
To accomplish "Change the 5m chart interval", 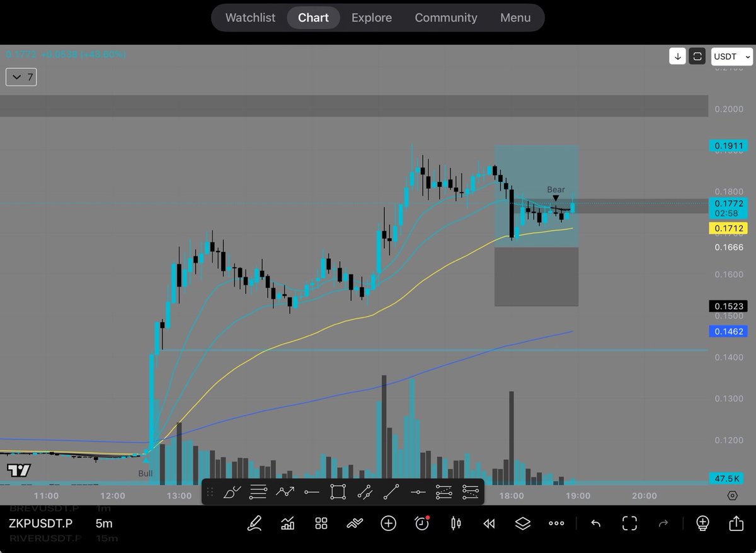I will [105, 523].
